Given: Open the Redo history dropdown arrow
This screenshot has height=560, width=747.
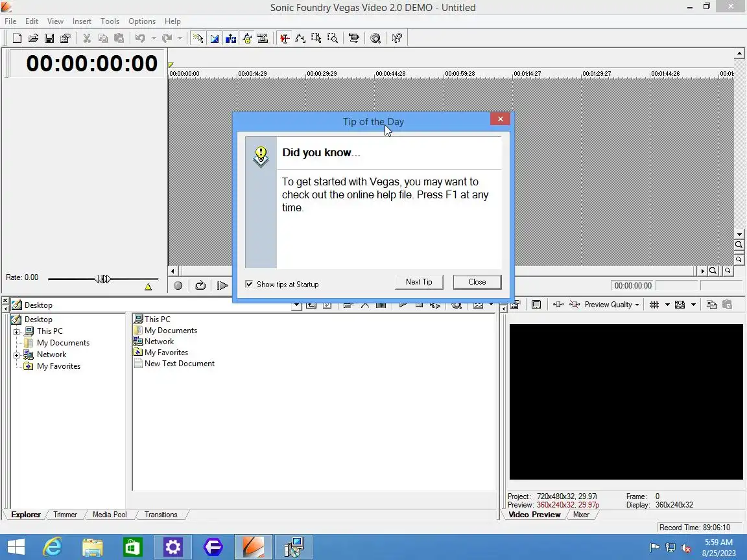Looking at the screenshot, I should coord(180,38).
